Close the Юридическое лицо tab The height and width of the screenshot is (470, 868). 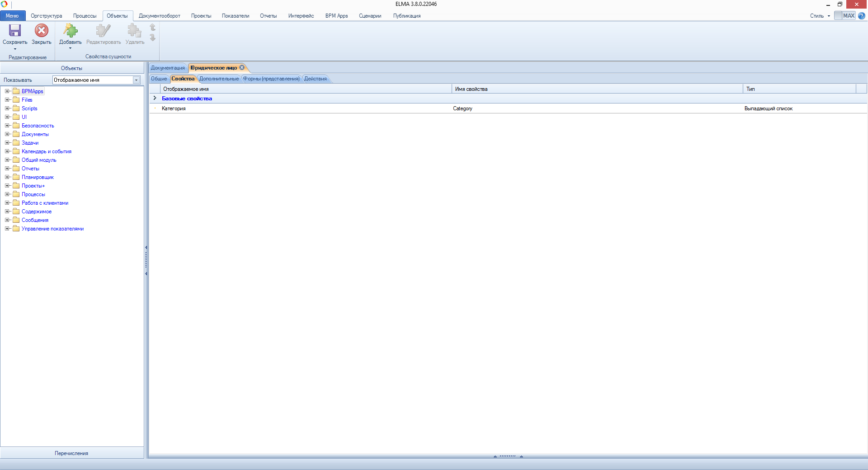point(242,67)
